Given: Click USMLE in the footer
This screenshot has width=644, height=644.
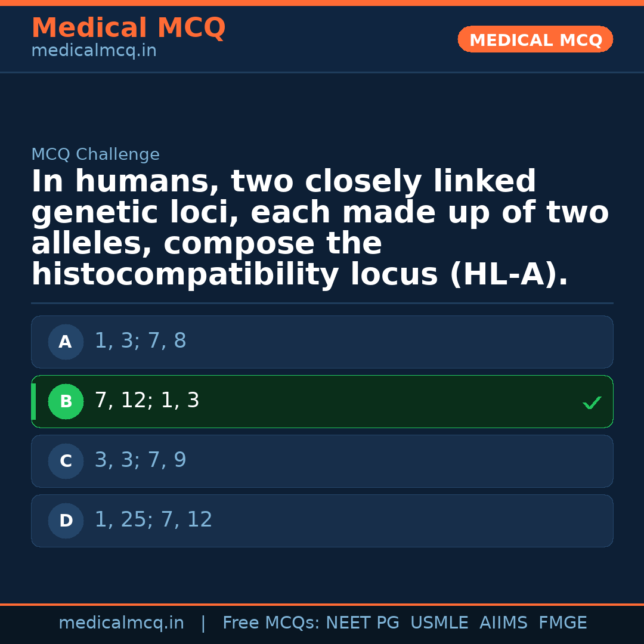Looking at the screenshot, I should (x=439, y=623).
